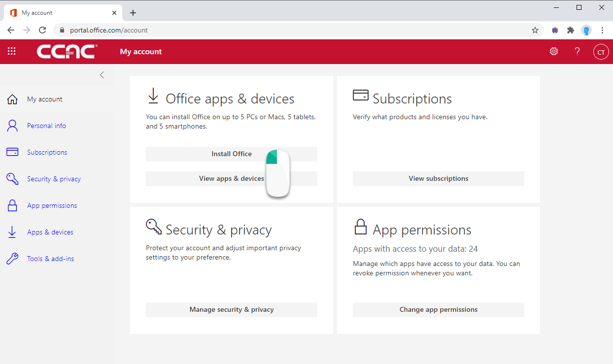Open Subscriptions via its card icon
Screen dimensions: 613x364
(360, 96)
